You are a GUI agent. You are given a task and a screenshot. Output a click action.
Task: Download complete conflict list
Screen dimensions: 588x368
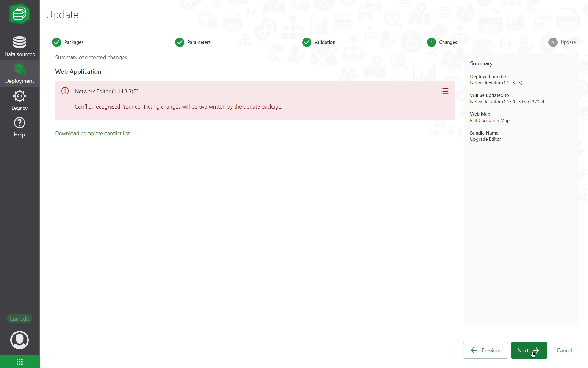[92, 133]
